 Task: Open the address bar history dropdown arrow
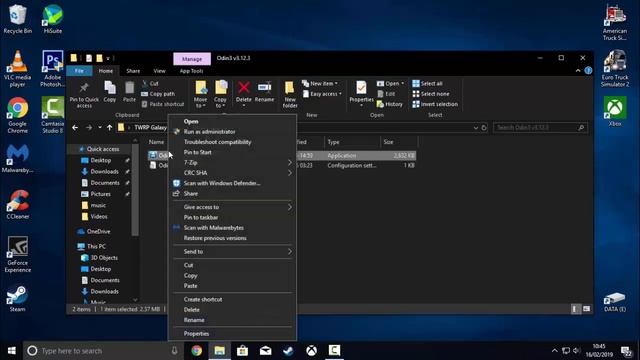[x=476, y=128]
